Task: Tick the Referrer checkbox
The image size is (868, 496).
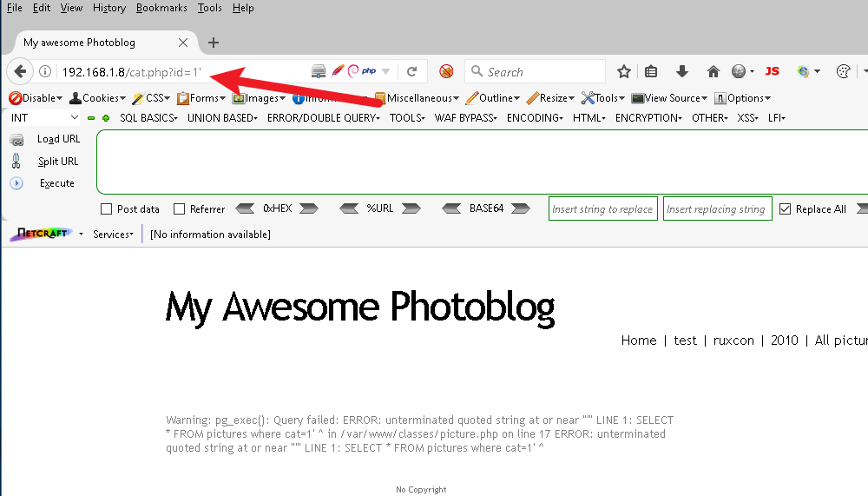Action: pos(180,209)
